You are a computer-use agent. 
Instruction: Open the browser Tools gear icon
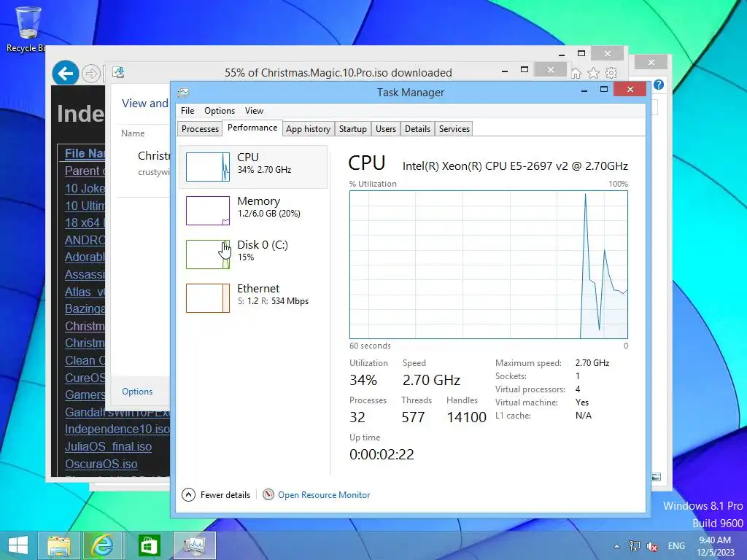click(x=611, y=73)
